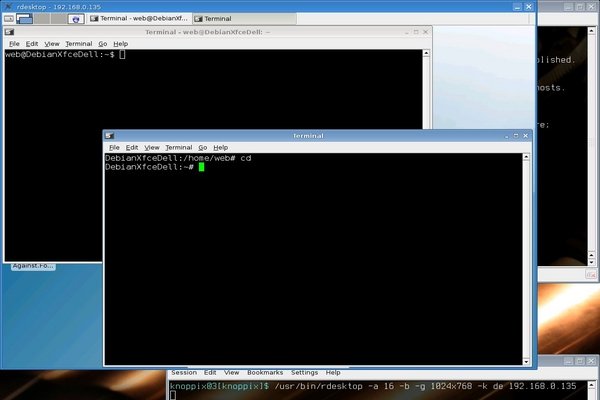Open View menu in front Terminal window

(151, 147)
